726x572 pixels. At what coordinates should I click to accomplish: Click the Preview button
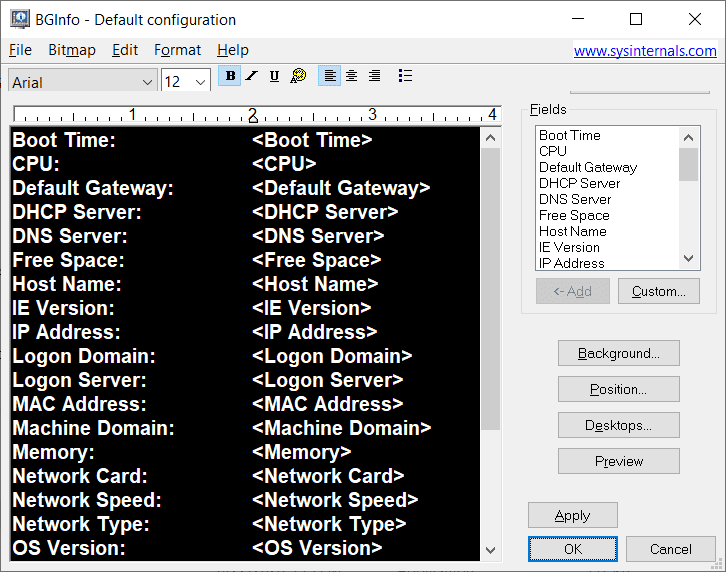pos(619,461)
